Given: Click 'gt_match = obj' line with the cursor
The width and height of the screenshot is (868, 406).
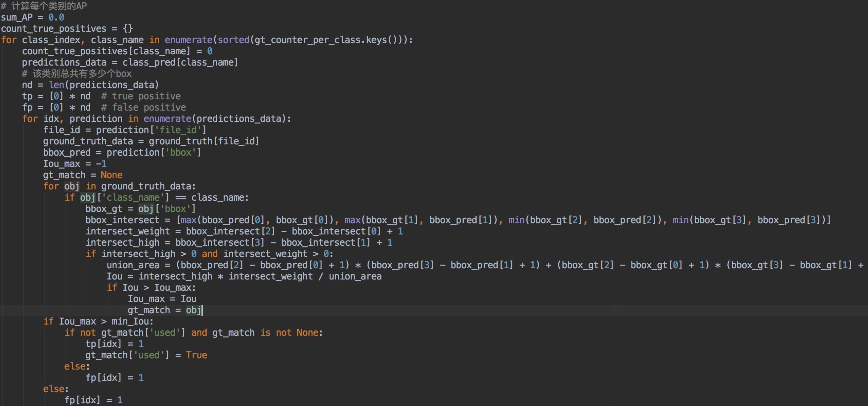Looking at the screenshot, I should [x=165, y=310].
